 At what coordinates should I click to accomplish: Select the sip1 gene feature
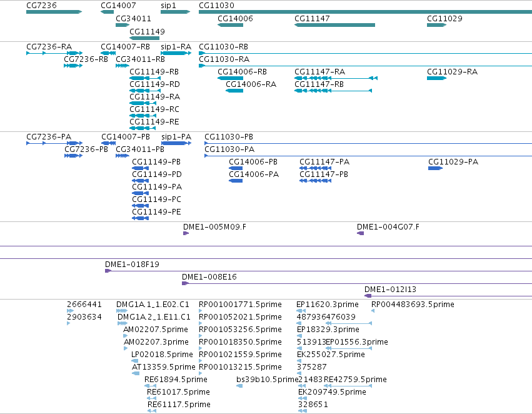tap(175, 12)
